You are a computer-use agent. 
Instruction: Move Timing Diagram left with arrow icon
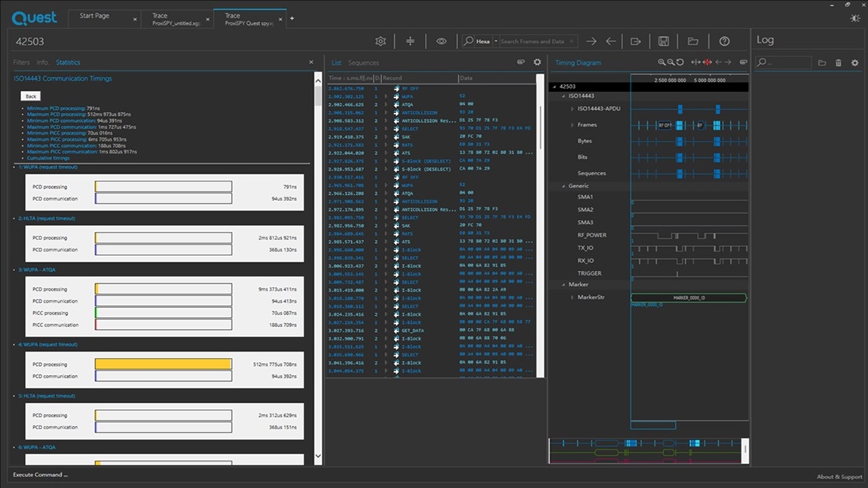point(719,63)
